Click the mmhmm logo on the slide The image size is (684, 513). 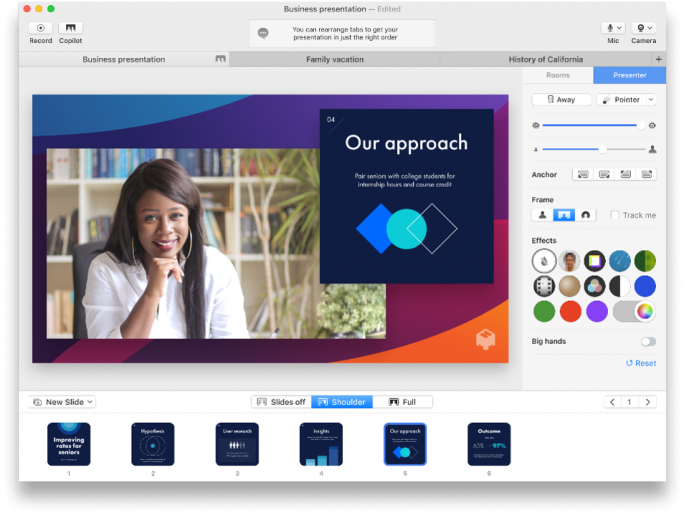click(486, 339)
